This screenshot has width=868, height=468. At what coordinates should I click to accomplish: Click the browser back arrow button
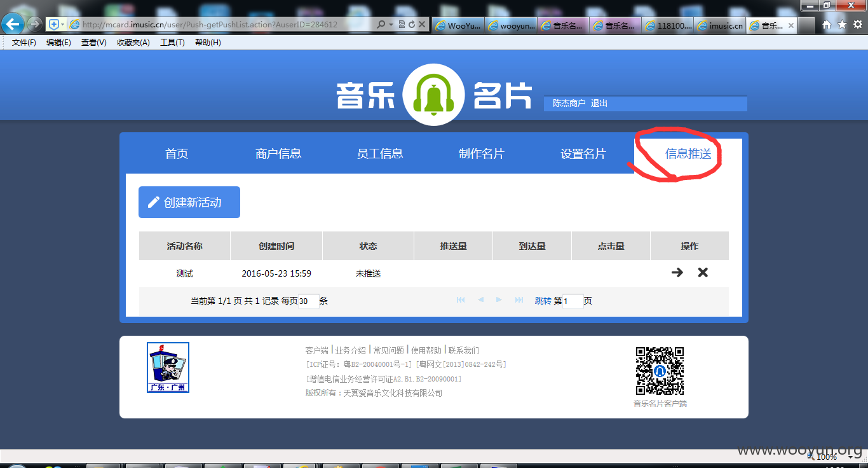[x=13, y=24]
